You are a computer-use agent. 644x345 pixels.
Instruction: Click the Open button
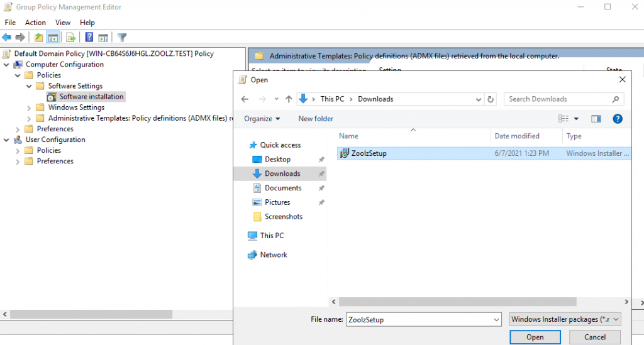pos(535,337)
